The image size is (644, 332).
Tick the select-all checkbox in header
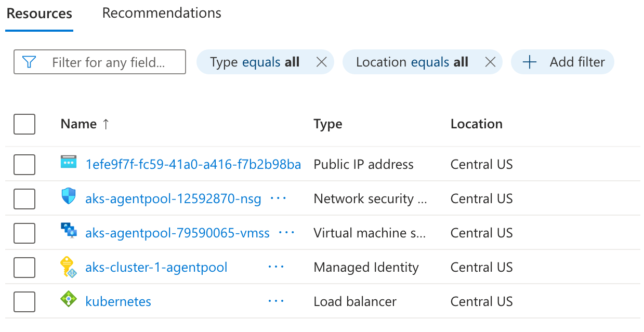point(24,124)
